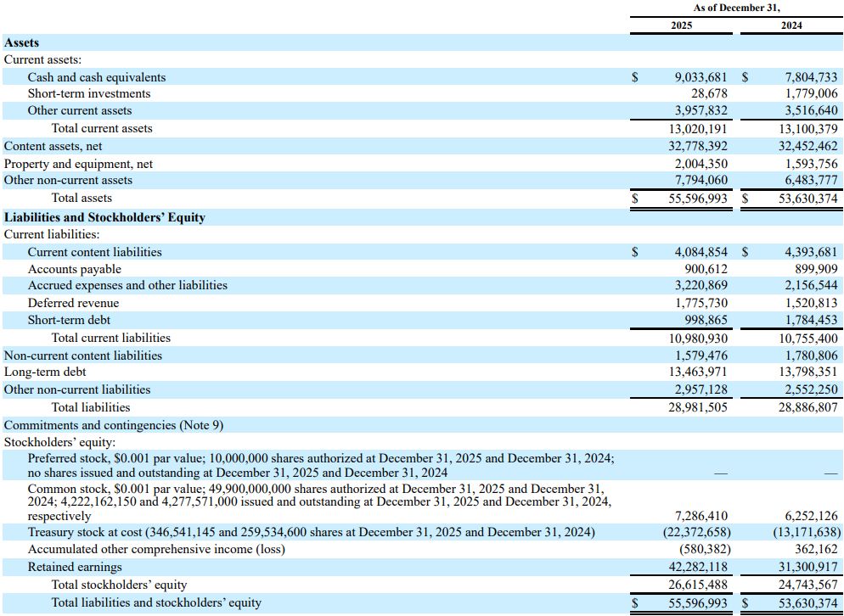This screenshot has width=844, height=616.
Task: Select Other non-current assets label
Action: 68,180
